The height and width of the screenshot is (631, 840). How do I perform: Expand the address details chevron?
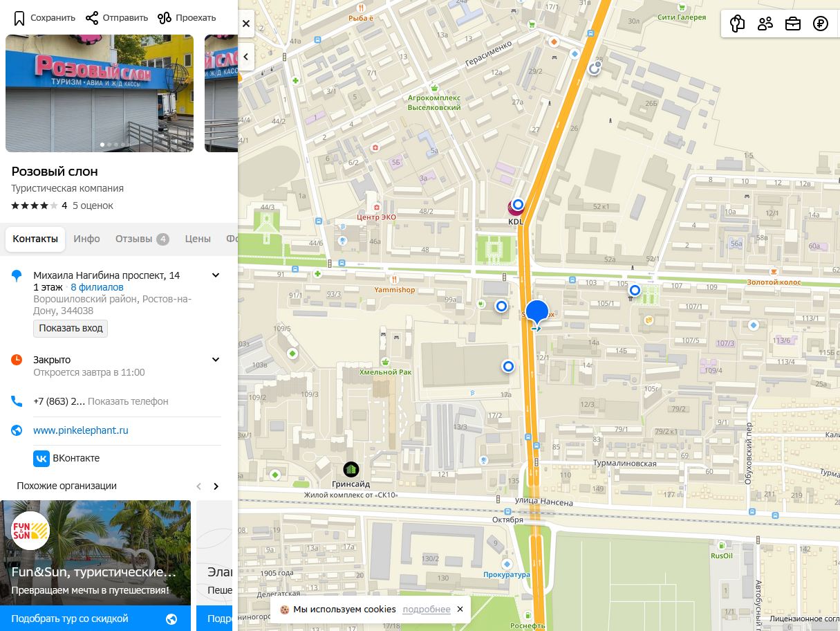(x=216, y=275)
